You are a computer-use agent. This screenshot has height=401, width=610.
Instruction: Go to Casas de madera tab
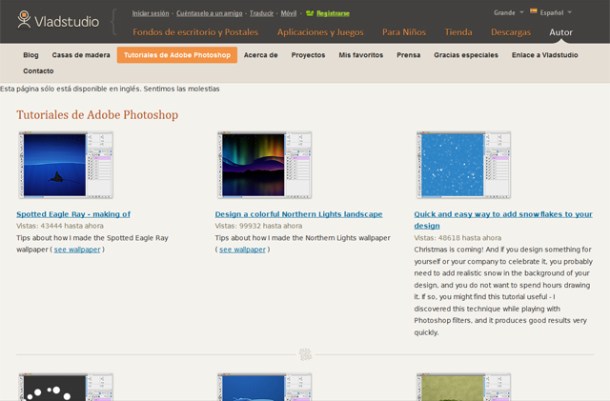(x=81, y=55)
